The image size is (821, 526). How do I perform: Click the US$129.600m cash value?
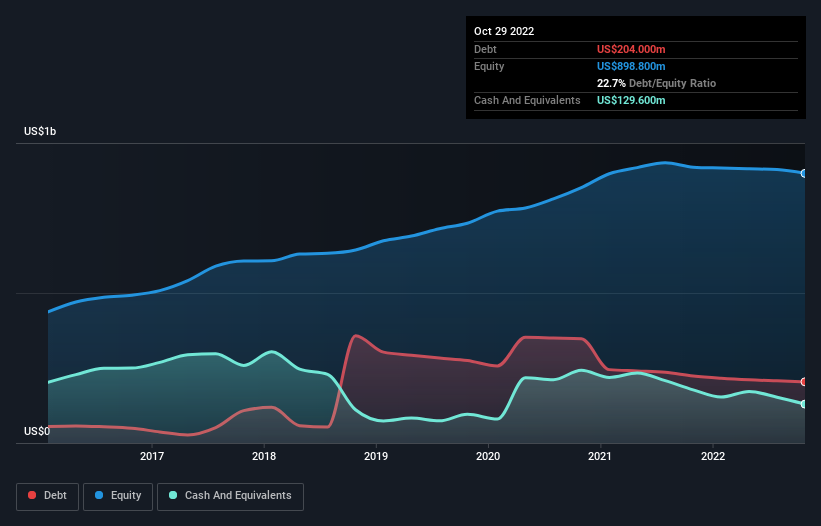631,100
